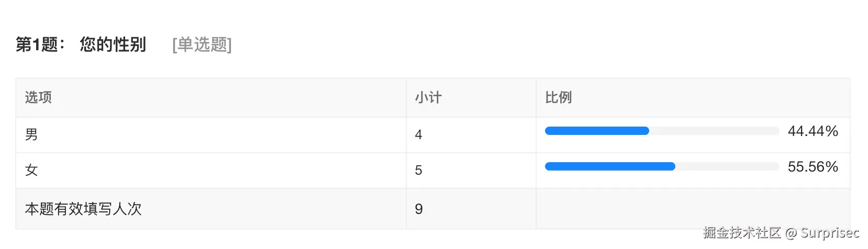Click the Surprisec author name
The height and width of the screenshot is (249, 868).
[830, 232]
